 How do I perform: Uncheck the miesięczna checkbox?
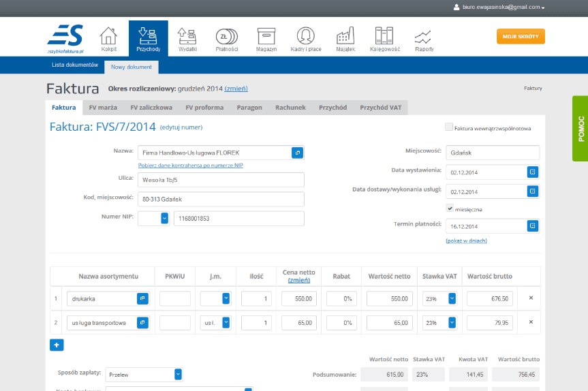coord(450,208)
